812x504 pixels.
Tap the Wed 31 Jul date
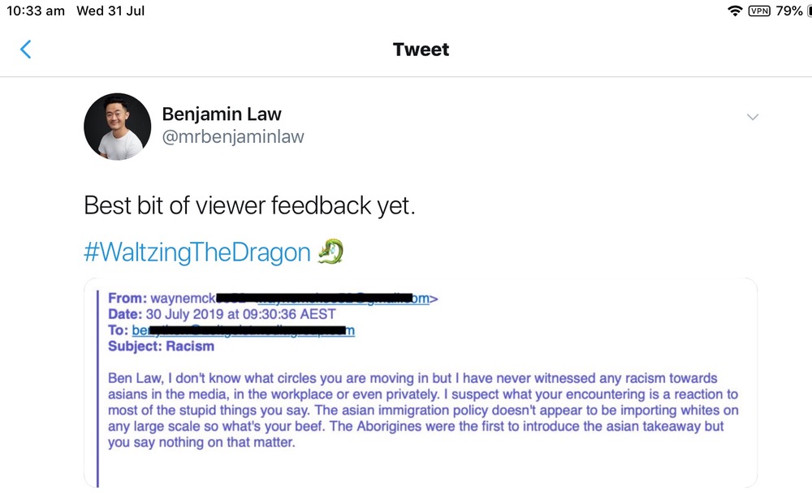[110, 11]
